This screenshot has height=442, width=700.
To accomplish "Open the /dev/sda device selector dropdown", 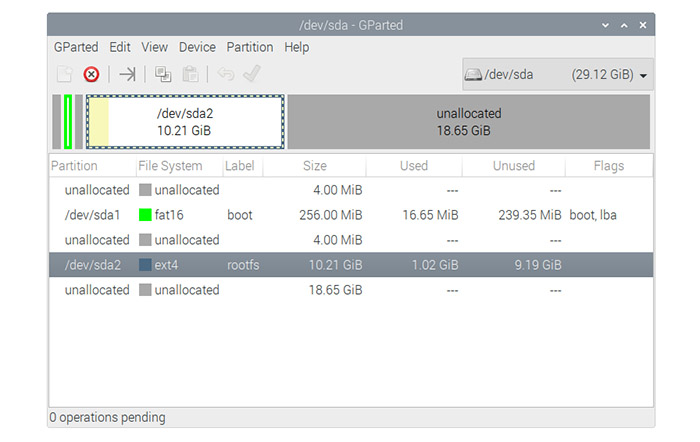I will click(558, 75).
